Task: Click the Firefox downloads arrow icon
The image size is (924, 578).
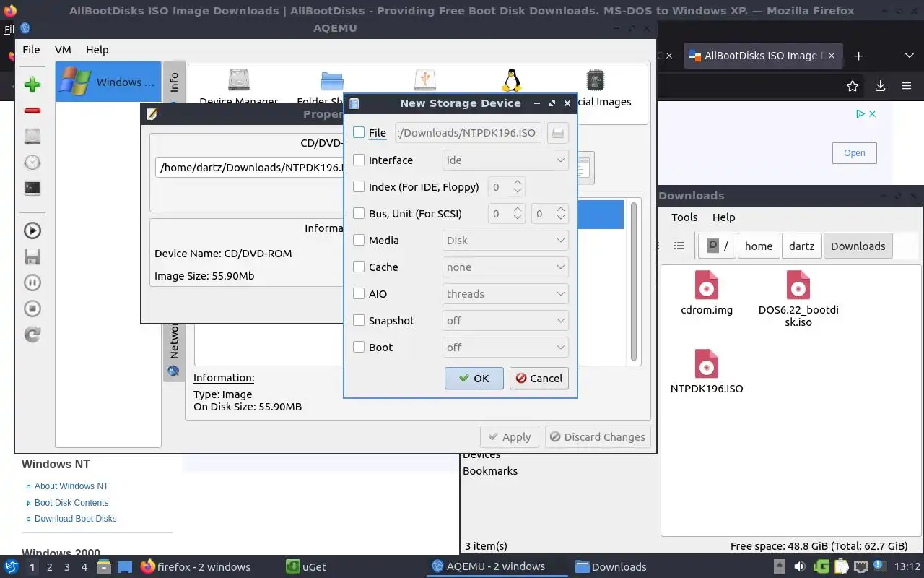Action: click(880, 86)
